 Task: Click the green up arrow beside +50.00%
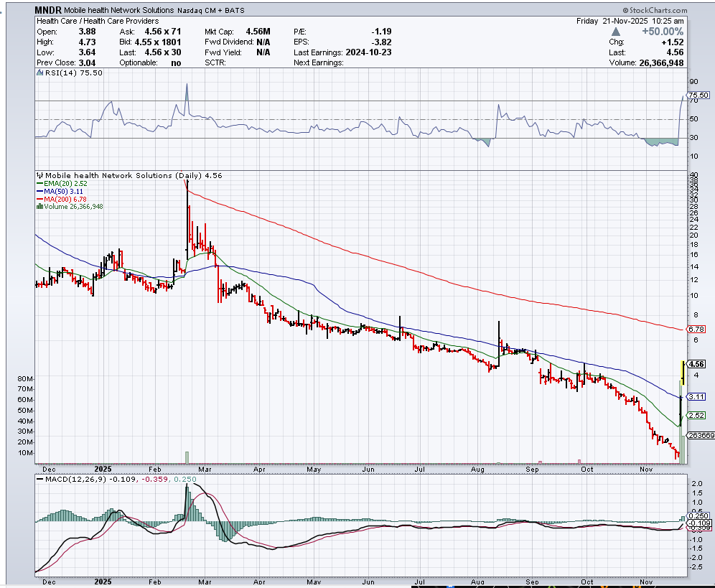(617, 32)
